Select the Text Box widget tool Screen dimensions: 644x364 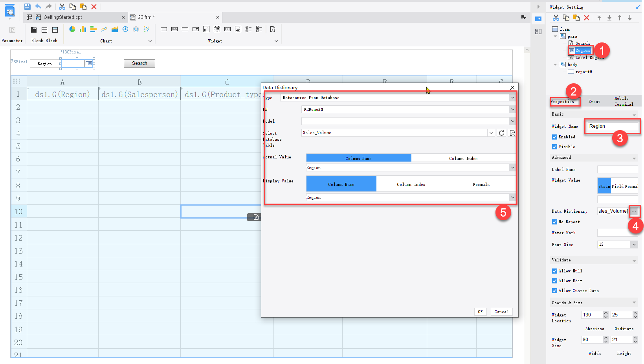(164, 29)
